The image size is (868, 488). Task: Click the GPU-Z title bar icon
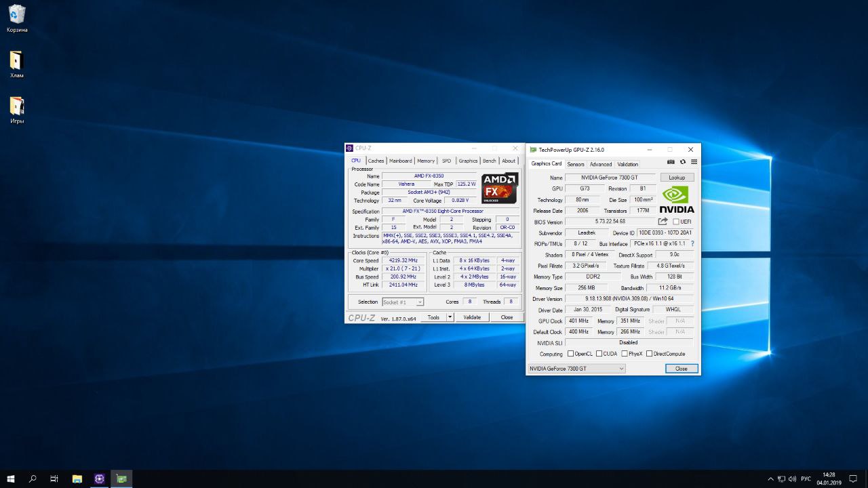coord(533,150)
